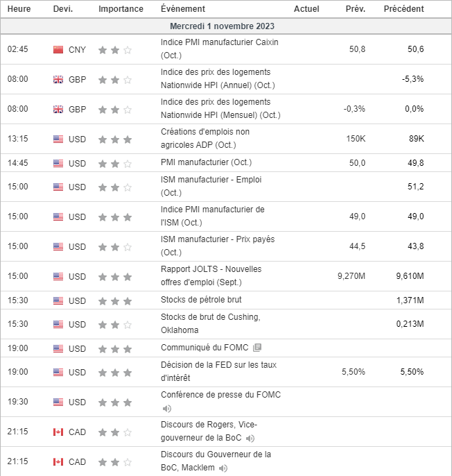Click the US flag in the ADP jobs row

tap(58, 139)
